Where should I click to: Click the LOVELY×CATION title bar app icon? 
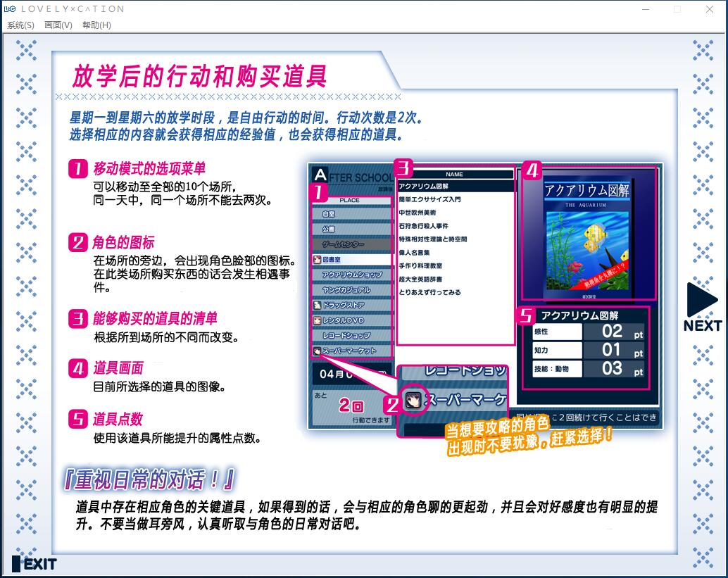(x=10, y=9)
